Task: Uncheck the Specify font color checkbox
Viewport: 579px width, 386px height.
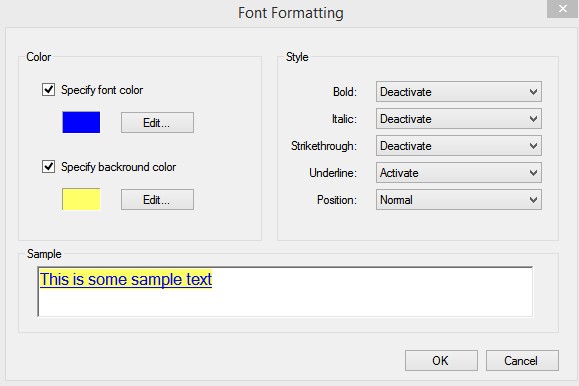Action: (48, 90)
